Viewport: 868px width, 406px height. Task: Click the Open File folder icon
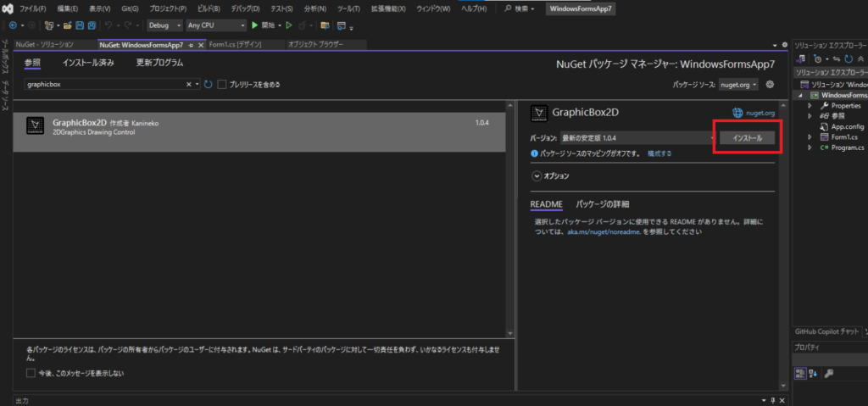(67, 25)
